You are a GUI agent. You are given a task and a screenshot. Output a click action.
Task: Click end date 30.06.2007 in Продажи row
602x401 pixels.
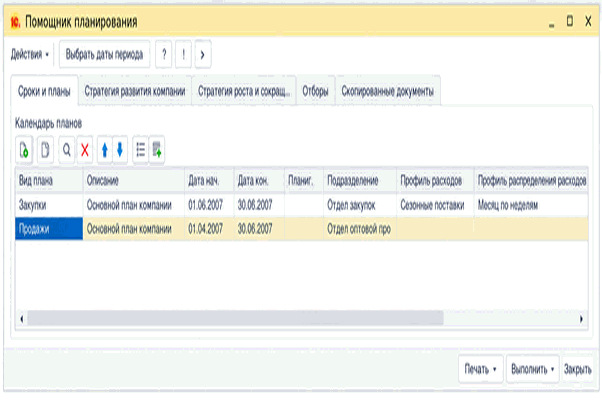[x=259, y=229]
